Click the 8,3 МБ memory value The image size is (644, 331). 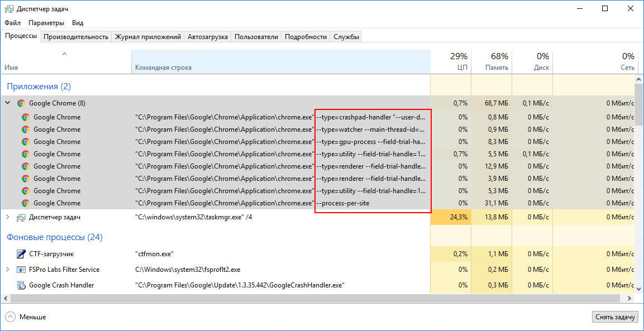pyautogui.click(x=498, y=142)
